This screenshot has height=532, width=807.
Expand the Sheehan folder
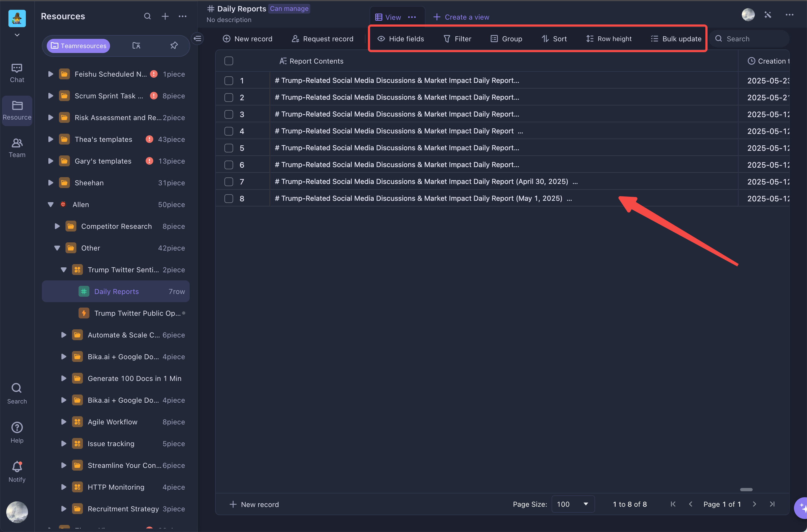pos(51,183)
